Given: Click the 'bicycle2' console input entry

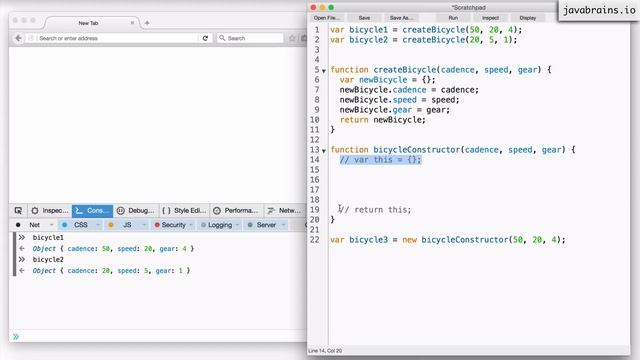Looking at the screenshot, I should click(48, 260).
